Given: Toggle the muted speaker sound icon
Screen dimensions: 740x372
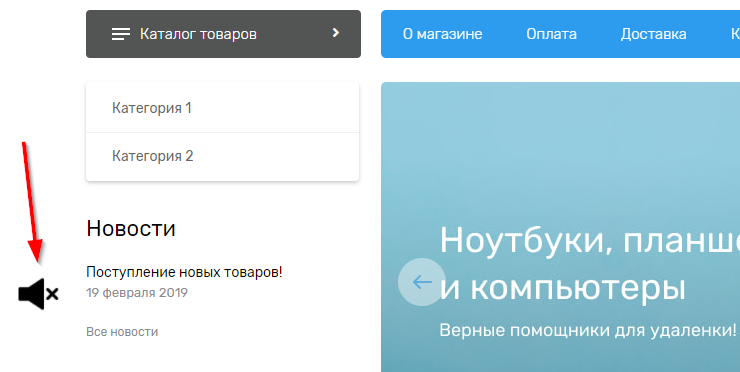Looking at the screenshot, I should (x=38, y=294).
